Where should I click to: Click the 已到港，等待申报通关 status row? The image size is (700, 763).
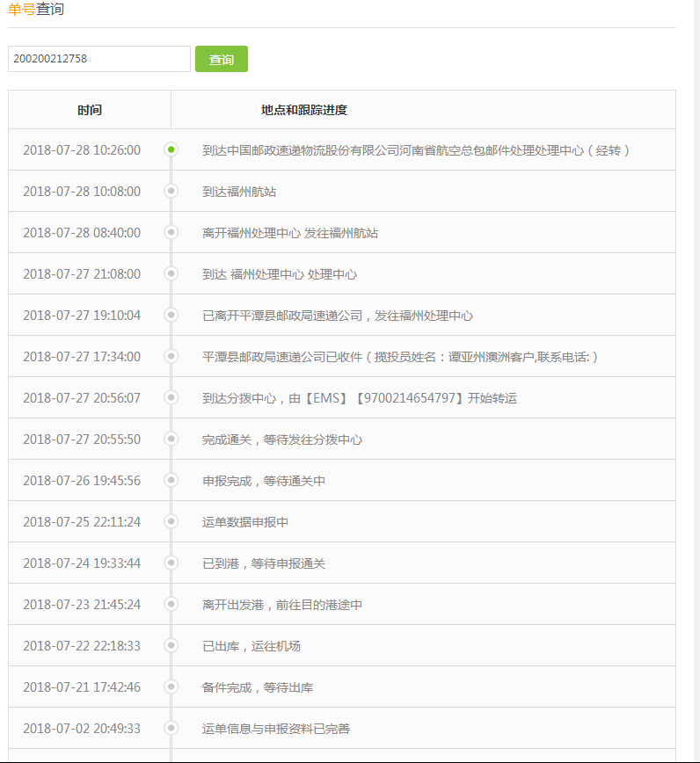click(x=264, y=563)
